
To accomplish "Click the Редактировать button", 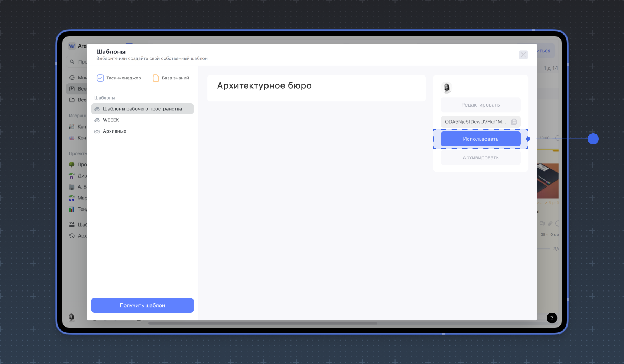I will pos(480,105).
